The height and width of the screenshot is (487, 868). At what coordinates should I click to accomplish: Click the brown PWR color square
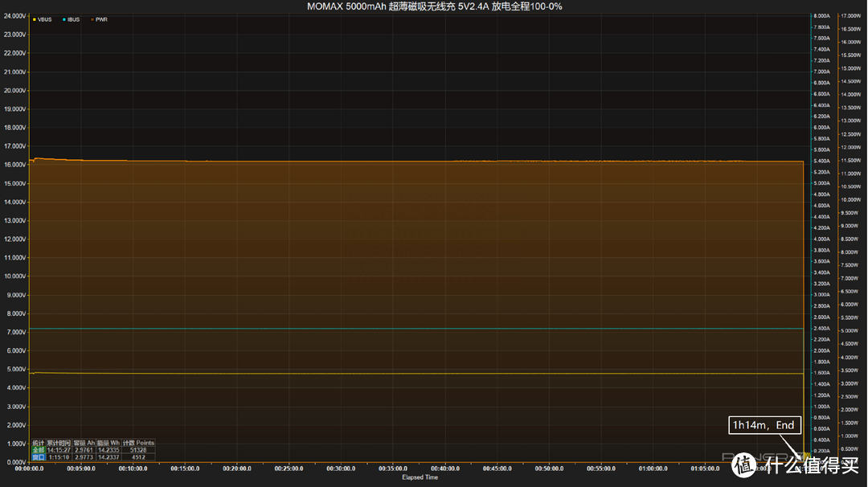[x=92, y=19]
